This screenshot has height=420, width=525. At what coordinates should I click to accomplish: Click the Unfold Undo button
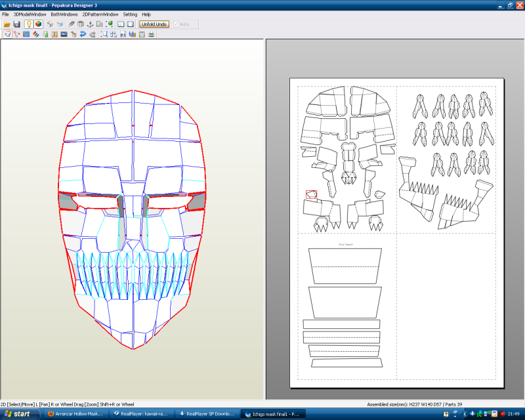tap(154, 24)
